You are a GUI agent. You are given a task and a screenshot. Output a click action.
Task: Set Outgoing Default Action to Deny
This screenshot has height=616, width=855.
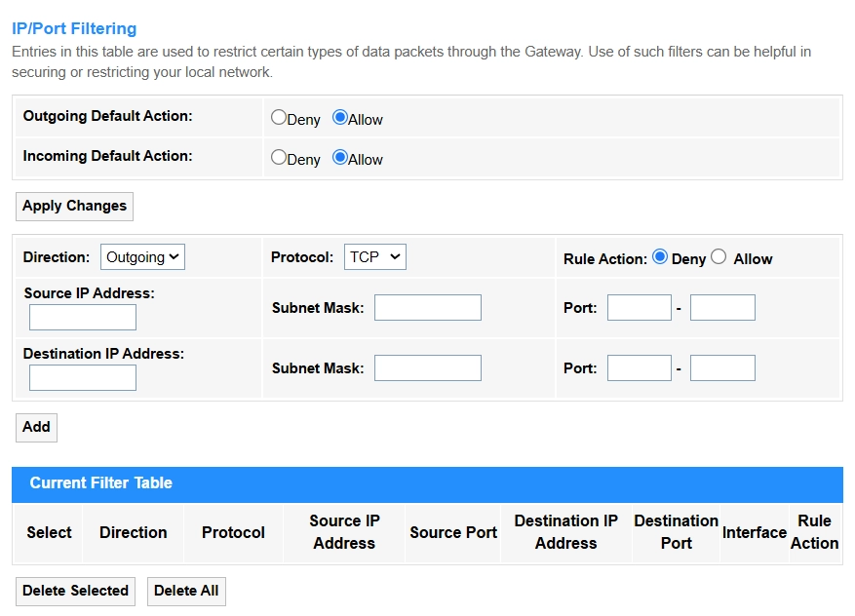coord(279,118)
